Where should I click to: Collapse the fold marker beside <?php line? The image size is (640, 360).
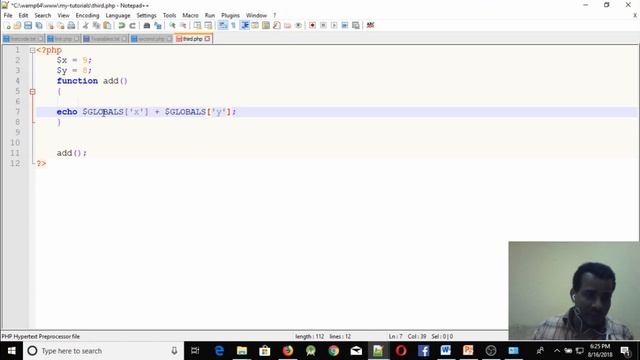(32, 51)
